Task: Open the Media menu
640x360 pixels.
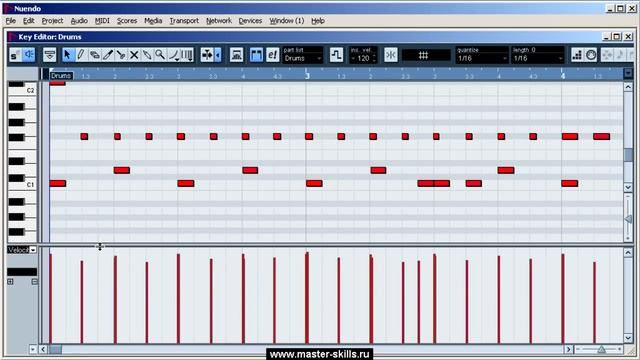Action: (153, 21)
